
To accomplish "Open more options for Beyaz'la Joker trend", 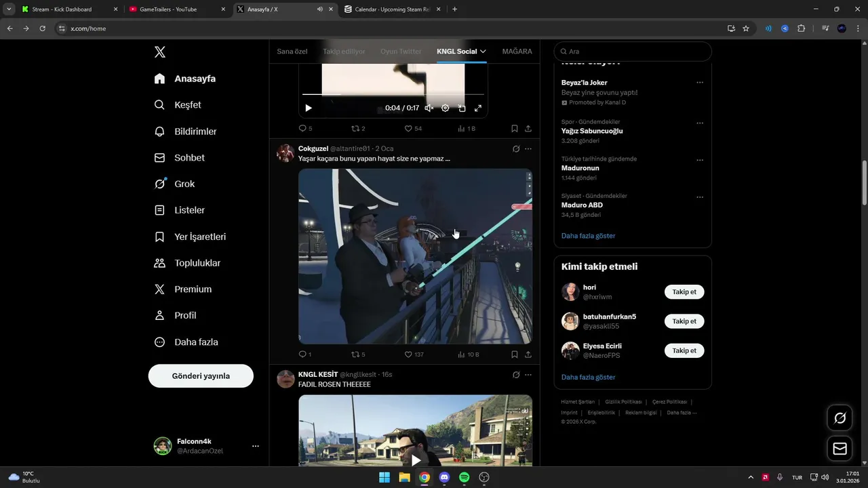I will [x=700, y=83].
